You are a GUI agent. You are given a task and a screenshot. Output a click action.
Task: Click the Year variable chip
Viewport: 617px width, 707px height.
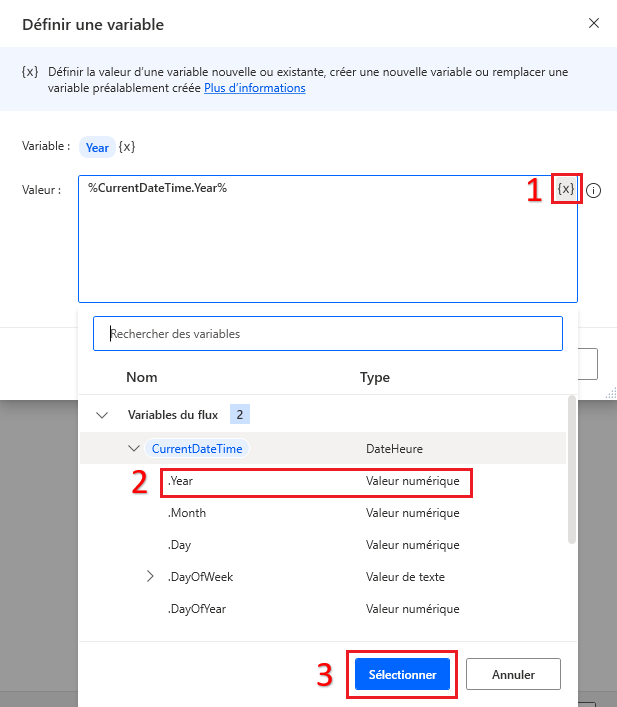97,147
